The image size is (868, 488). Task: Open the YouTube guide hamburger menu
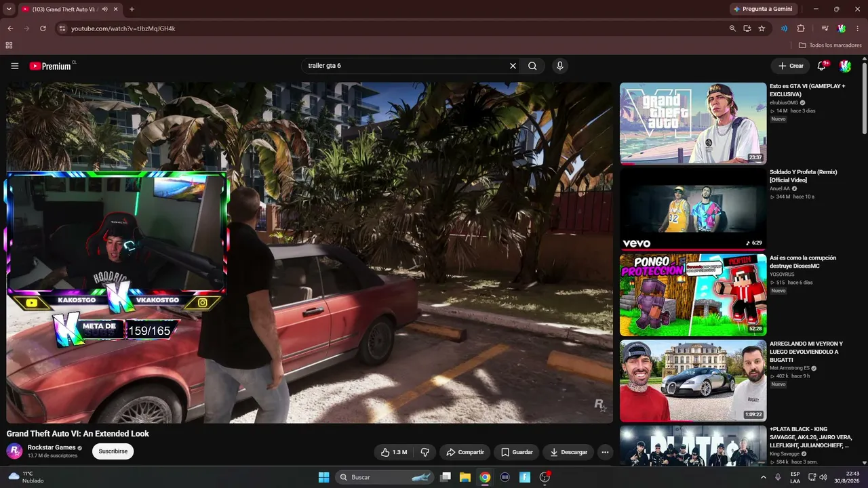[x=15, y=66]
